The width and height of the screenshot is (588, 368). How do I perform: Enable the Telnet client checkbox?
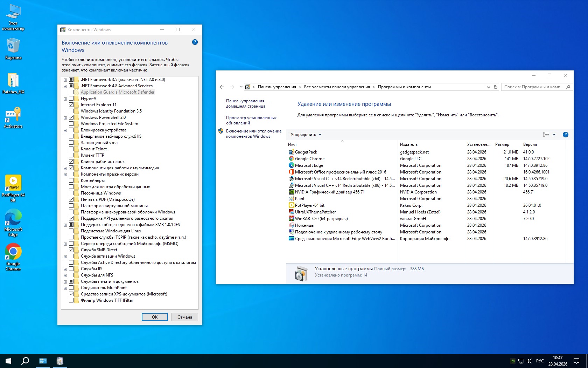[x=71, y=149]
